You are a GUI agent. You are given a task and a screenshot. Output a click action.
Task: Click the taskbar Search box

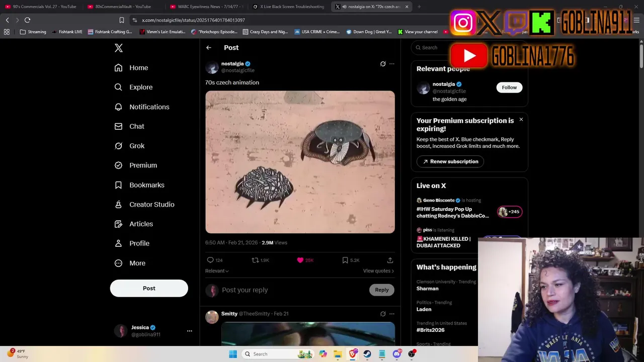point(278,354)
